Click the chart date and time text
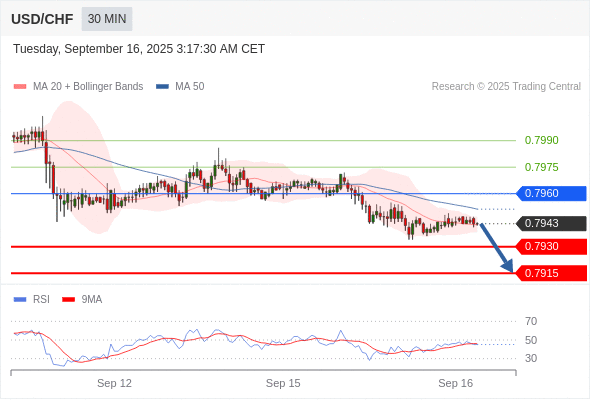Screen dimensions: 590x400 tap(139, 49)
